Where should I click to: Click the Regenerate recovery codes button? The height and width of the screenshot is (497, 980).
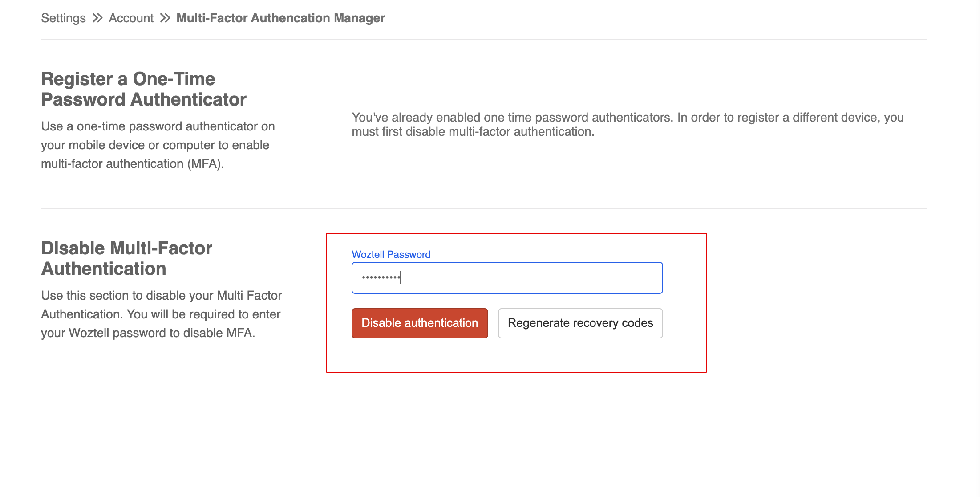pyautogui.click(x=580, y=323)
